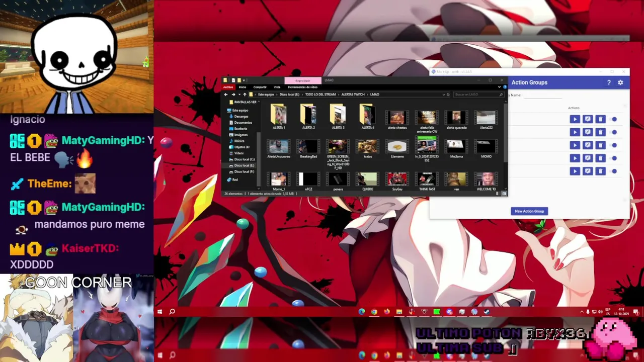Open Google Chrome from the taskbar

pyautogui.click(x=374, y=312)
